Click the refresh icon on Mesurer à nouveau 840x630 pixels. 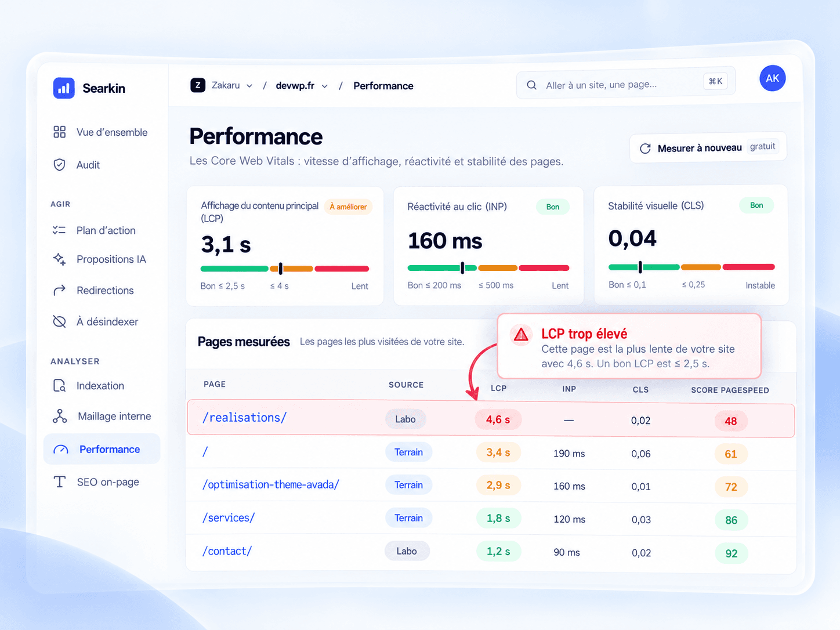point(645,149)
